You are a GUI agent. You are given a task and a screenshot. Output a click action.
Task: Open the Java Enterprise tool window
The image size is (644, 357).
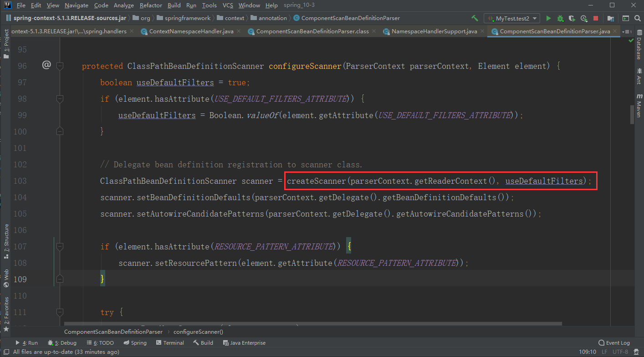tap(244, 343)
